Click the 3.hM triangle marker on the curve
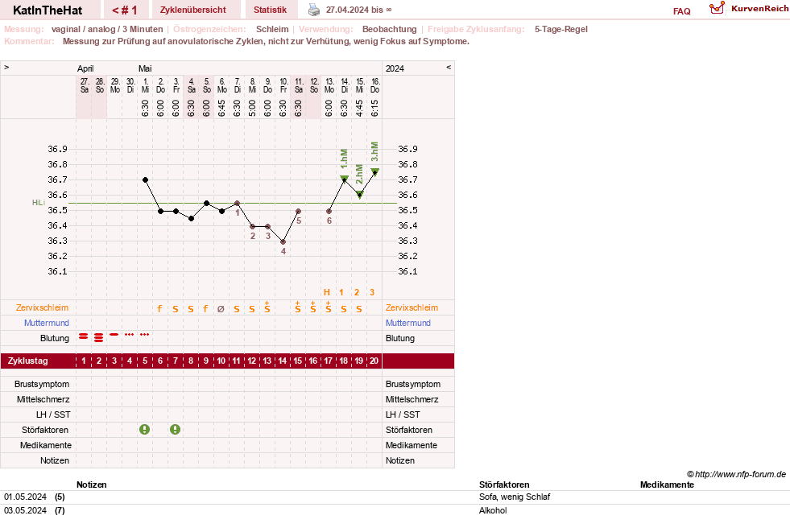790x532 pixels. pyautogui.click(x=374, y=171)
